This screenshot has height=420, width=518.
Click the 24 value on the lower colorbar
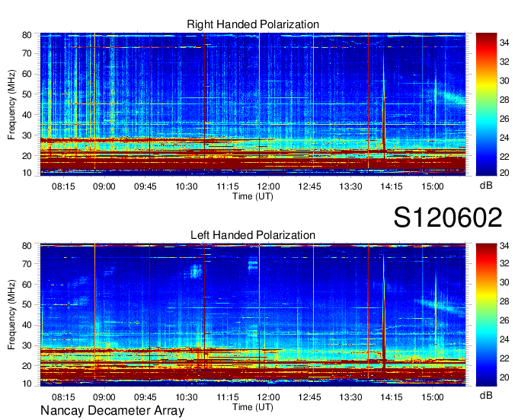click(x=504, y=339)
